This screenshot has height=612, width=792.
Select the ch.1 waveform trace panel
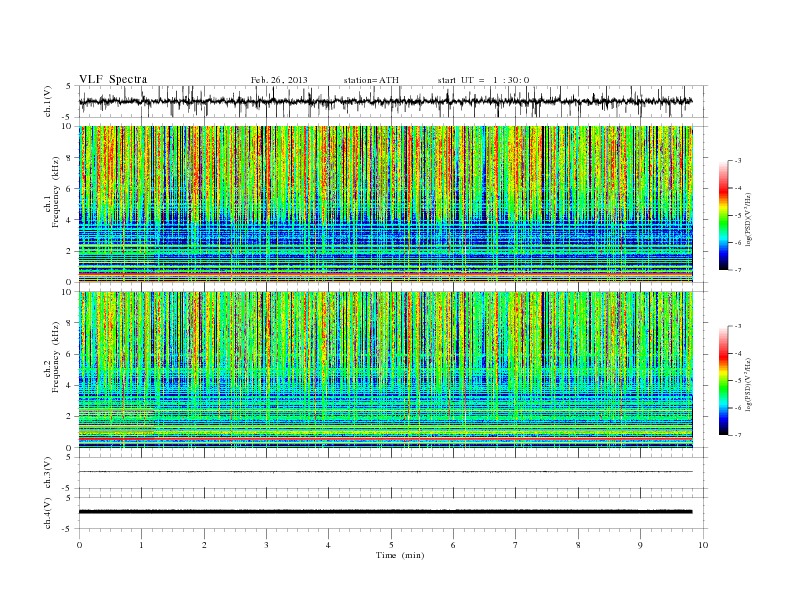point(393,101)
